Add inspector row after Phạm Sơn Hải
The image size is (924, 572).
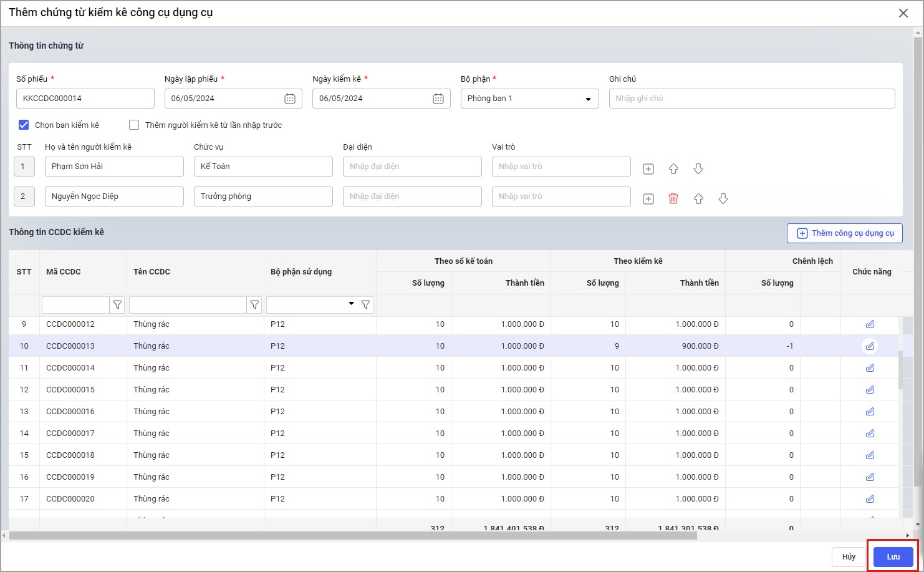(x=648, y=169)
